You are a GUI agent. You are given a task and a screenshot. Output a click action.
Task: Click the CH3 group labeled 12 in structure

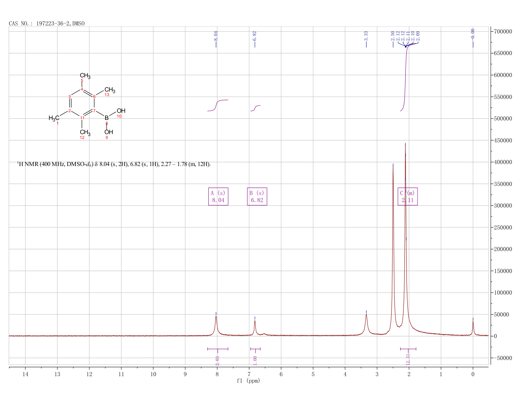pyautogui.click(x=85, y=132)
